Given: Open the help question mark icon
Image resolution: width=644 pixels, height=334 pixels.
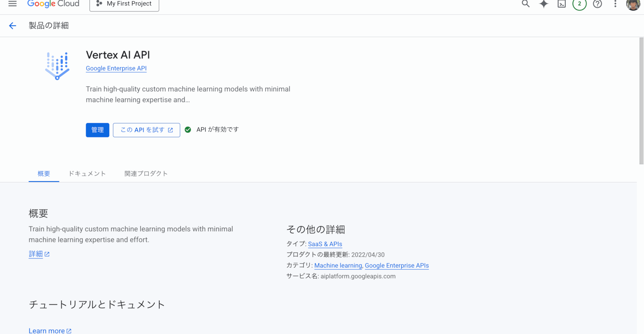Looking at the screenshot, I should [597, 4].
